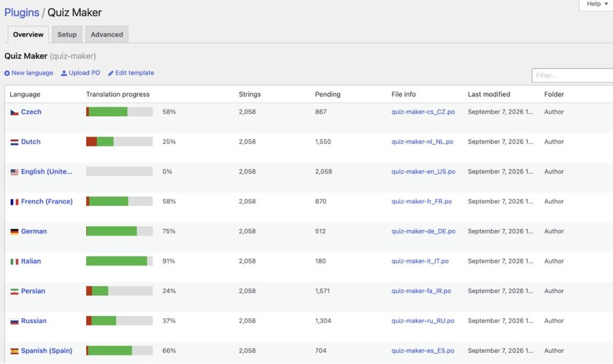Sort by the Strings column header
The image size is (613, 364).
tap(250, 94)
